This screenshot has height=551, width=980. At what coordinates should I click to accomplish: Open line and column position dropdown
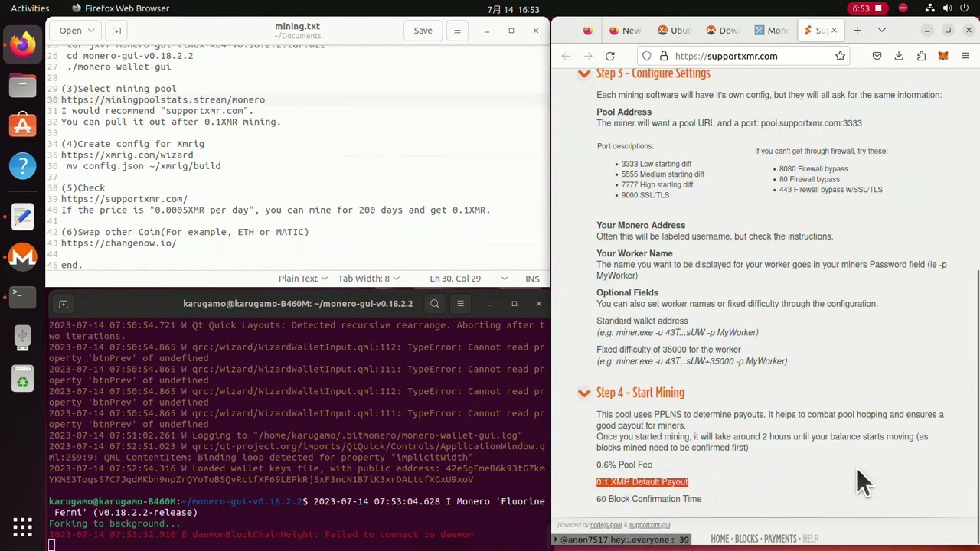(x=469, y=279)
